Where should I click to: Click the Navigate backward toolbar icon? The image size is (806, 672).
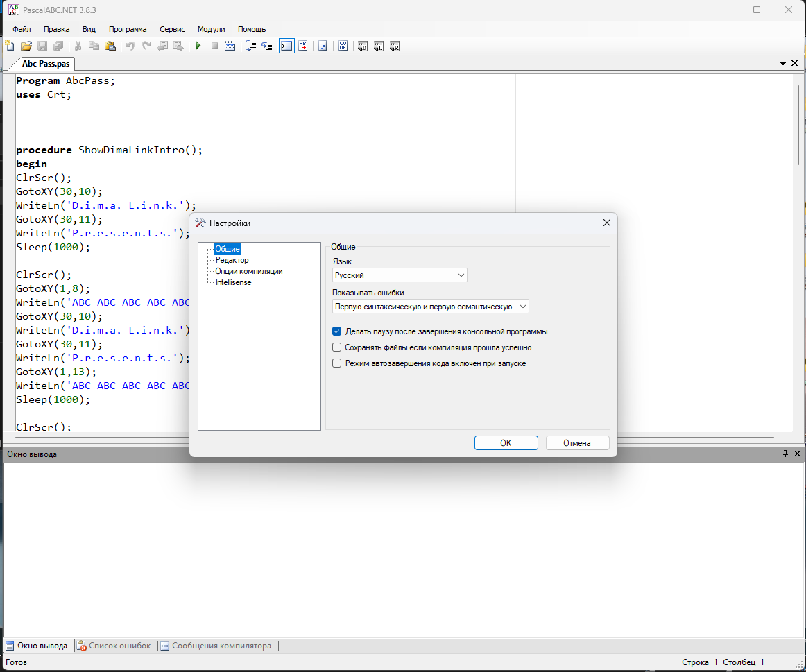(x=162, y=46)
